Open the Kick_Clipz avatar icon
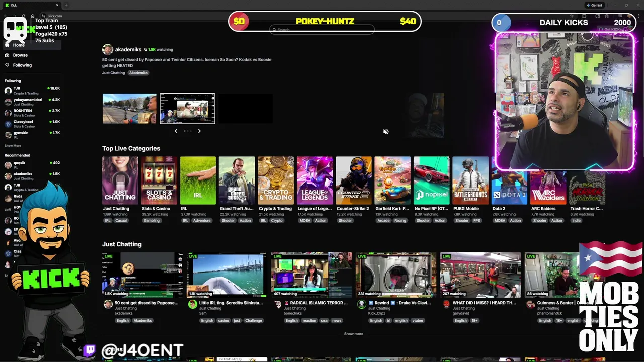This screenshot has width=644, height=362. 361,304
